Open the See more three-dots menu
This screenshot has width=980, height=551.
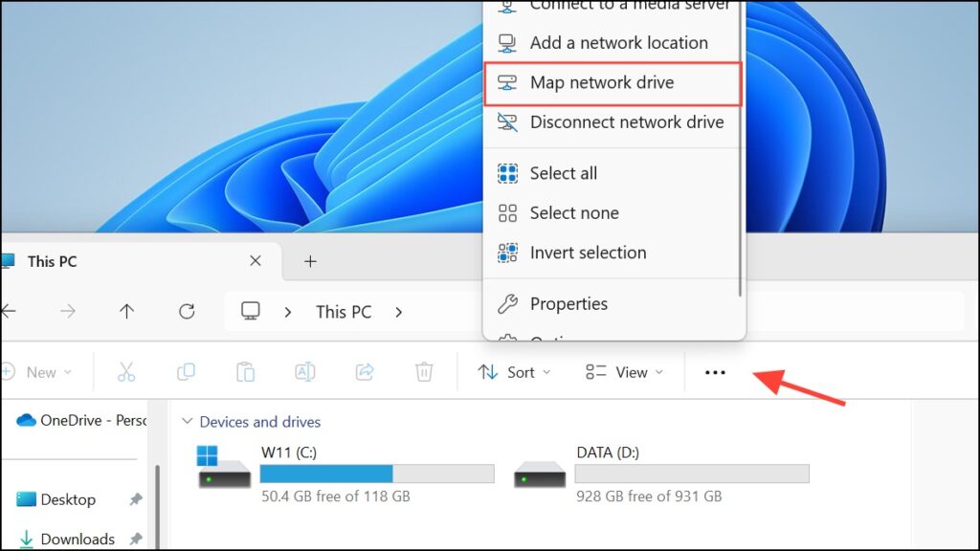[x=715, y=373]
